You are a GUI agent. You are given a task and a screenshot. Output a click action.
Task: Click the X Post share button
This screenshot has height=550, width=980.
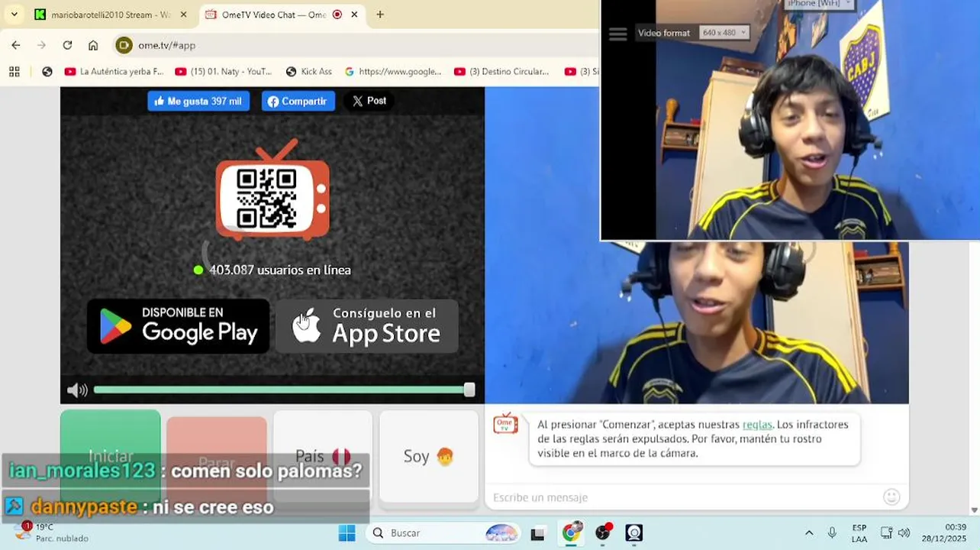[369, 101]
